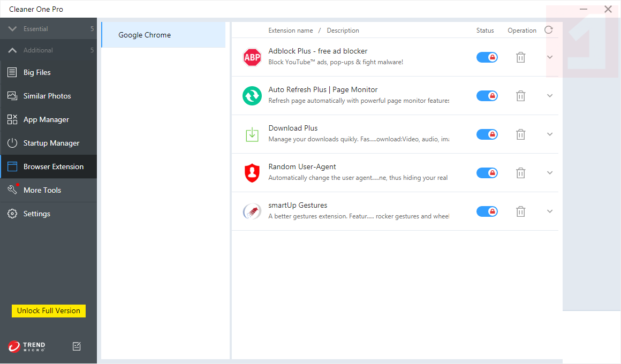Delete Random User-Agent with trash icon
The image size is (621, 364).
click(521, 173)
